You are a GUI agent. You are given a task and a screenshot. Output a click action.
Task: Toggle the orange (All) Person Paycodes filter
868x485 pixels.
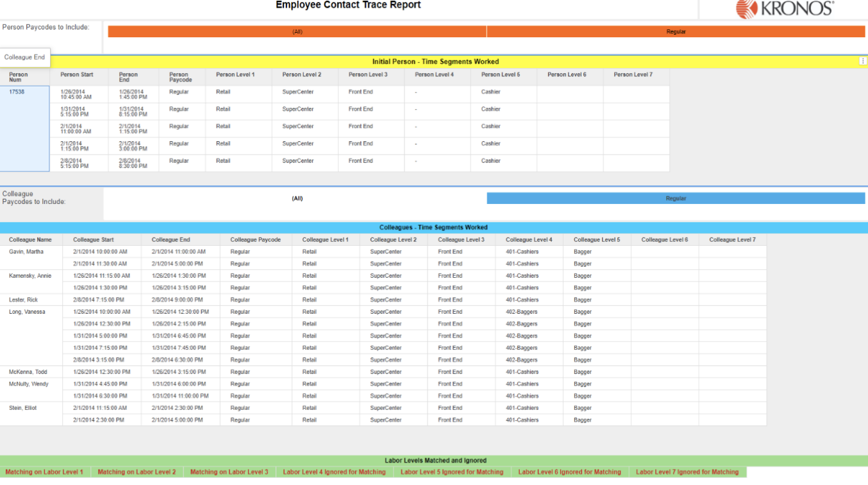297,31
